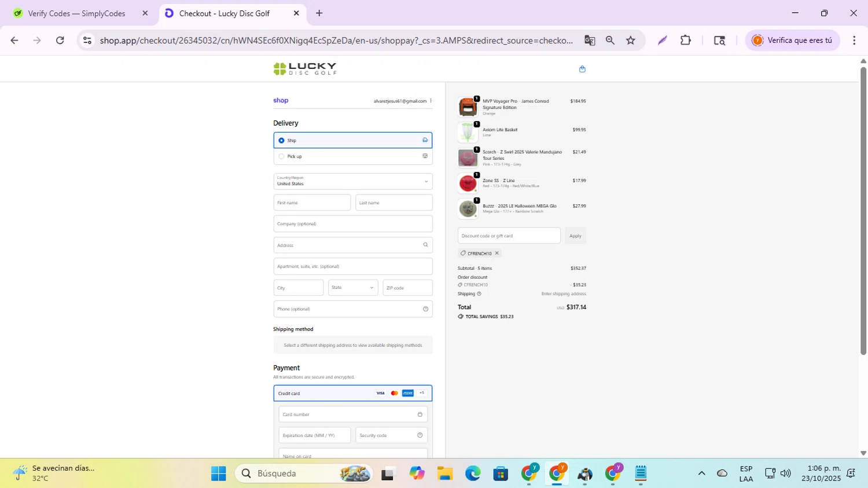Close the Checkout - Lucky Disc Golf tab
This screenshot has height=488, width=868.
coord(296,13)
